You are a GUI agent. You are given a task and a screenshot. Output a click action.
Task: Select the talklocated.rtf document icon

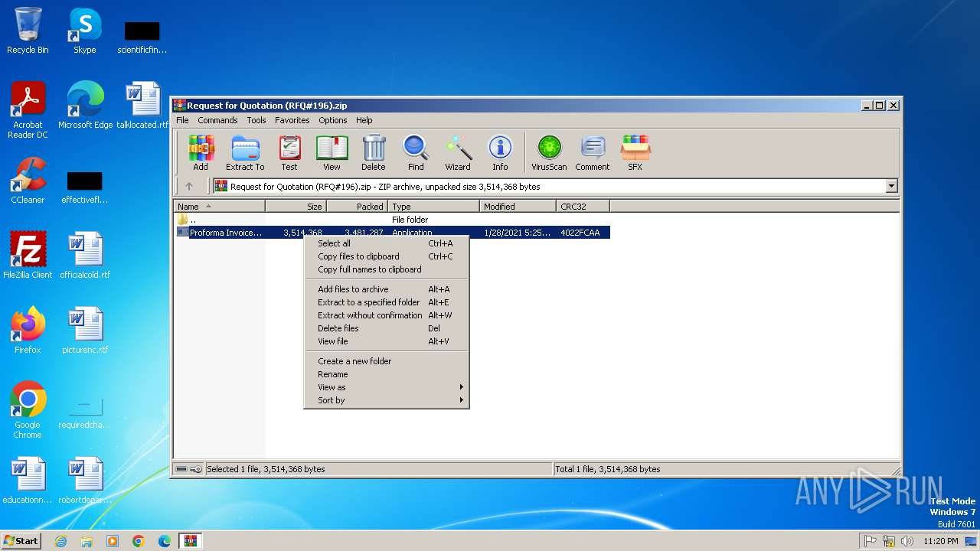tap(142, 106)
